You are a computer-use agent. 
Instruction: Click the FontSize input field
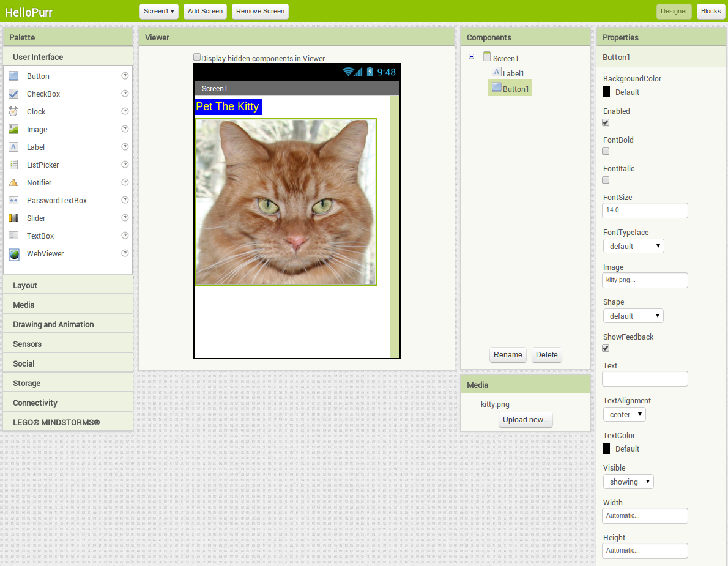click(645, 210)
